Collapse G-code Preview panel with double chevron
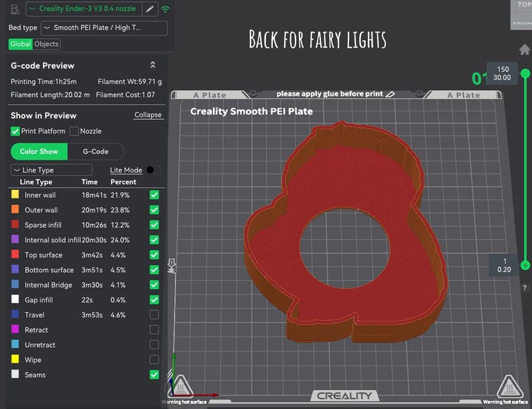Viewport: 532px width, 409px height. click(x=153, y=65)
